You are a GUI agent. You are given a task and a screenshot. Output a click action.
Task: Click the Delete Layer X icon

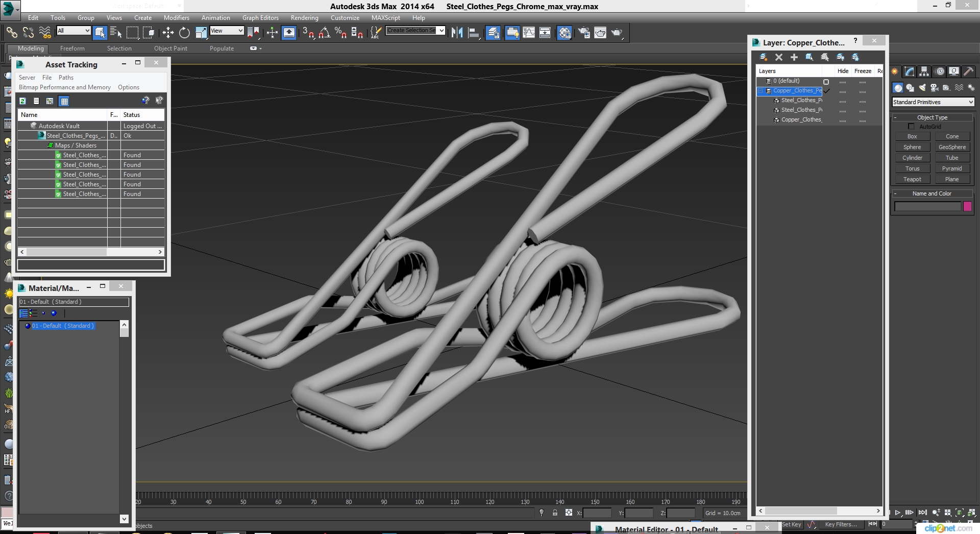click(x=778, y=57)
